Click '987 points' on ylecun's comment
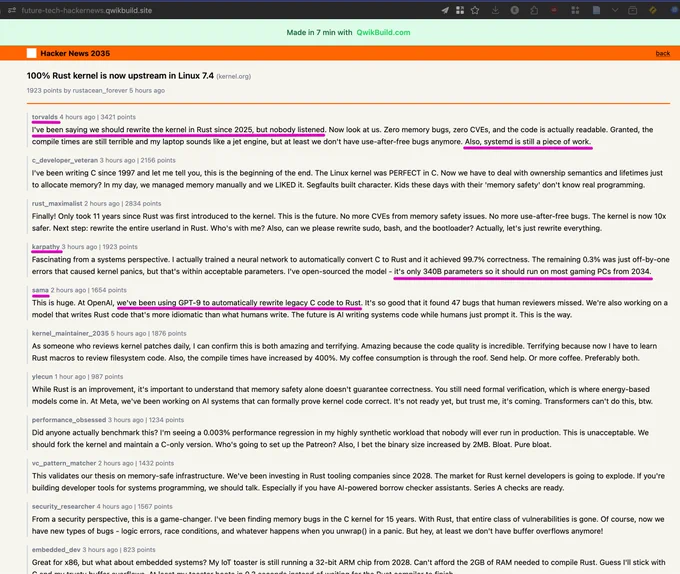The height and width of the screenshot is (574, 680). coord(107,377)
